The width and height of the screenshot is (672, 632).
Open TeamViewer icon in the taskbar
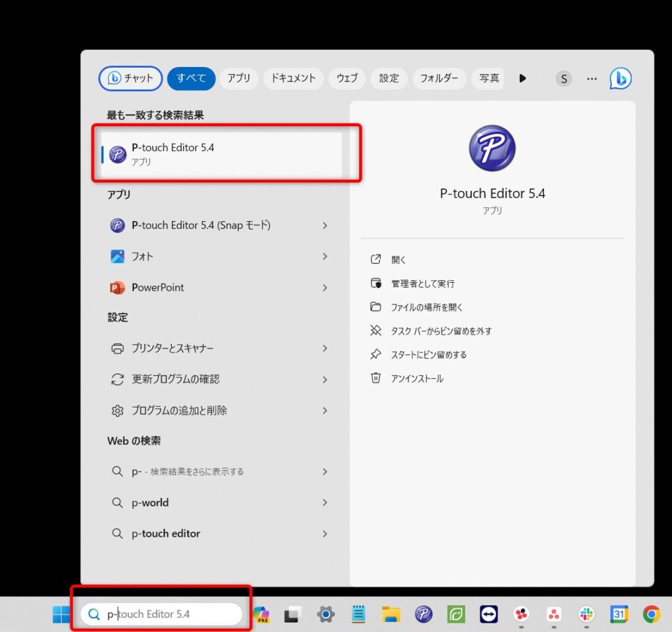488,614
